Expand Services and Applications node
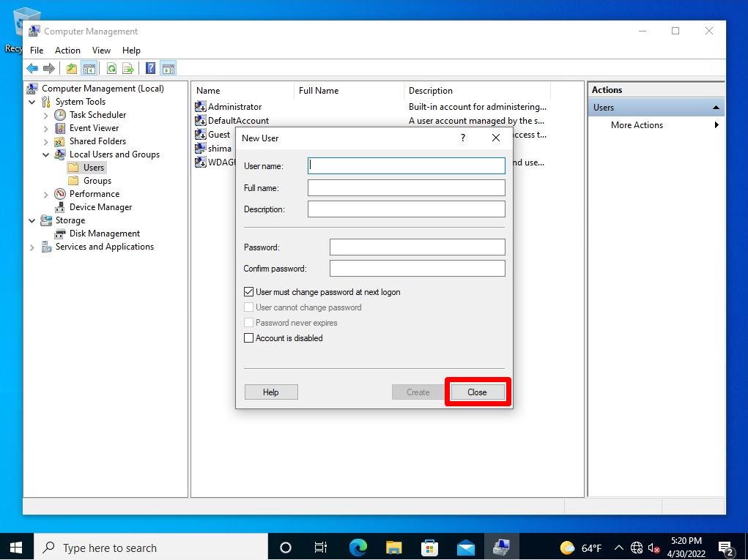The image size is (748, 560). pos(32,247)
